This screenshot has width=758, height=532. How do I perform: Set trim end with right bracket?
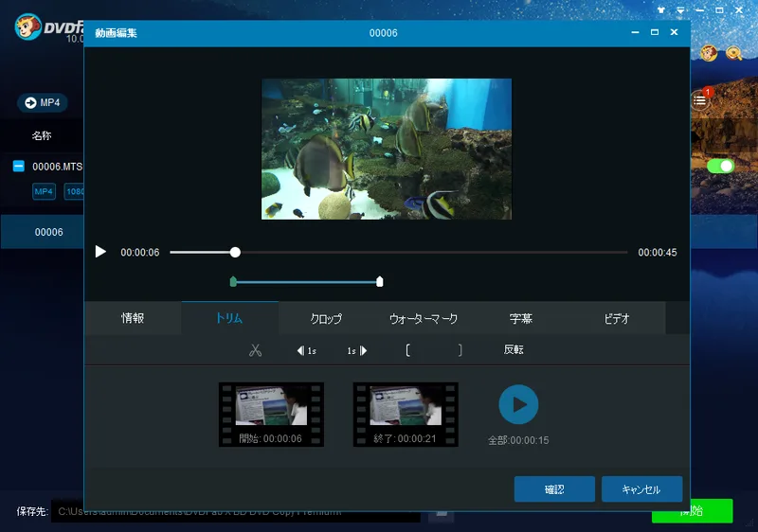(x=460, y=350)
